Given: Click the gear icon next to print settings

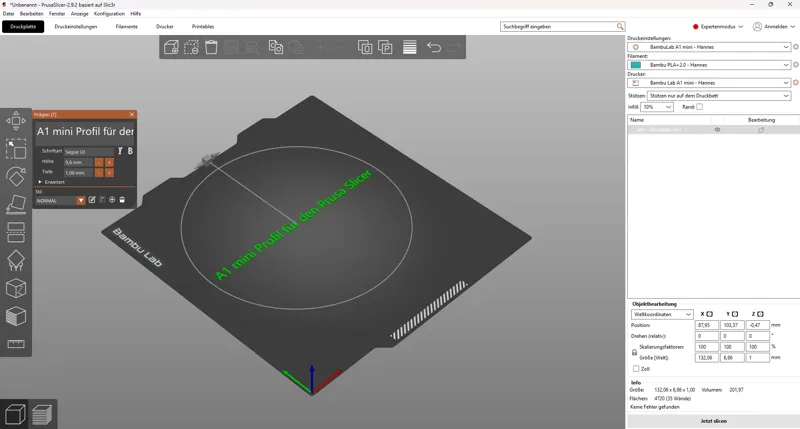Looking at the screenshot, I should click(795, 47).
